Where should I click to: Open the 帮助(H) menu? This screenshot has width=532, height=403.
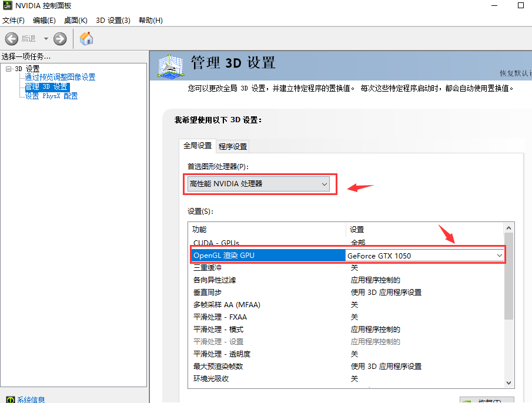click(150, 21)
